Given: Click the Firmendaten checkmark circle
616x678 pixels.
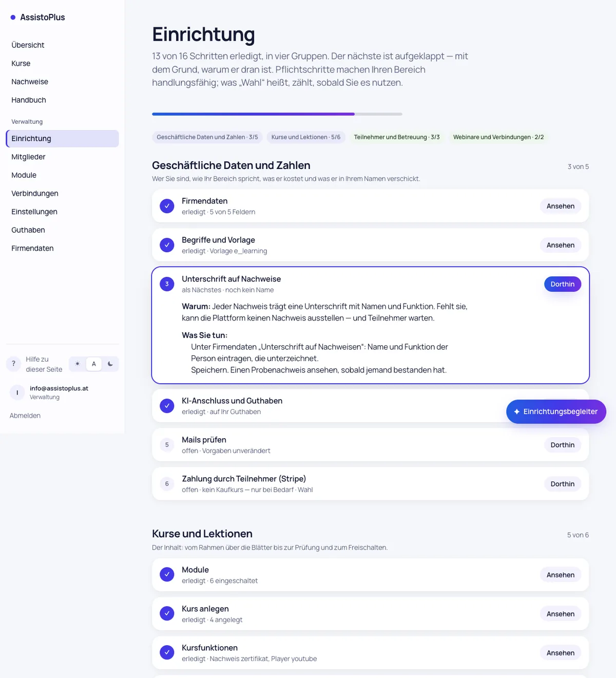Looking at the screenshot, I should [167, 206].
